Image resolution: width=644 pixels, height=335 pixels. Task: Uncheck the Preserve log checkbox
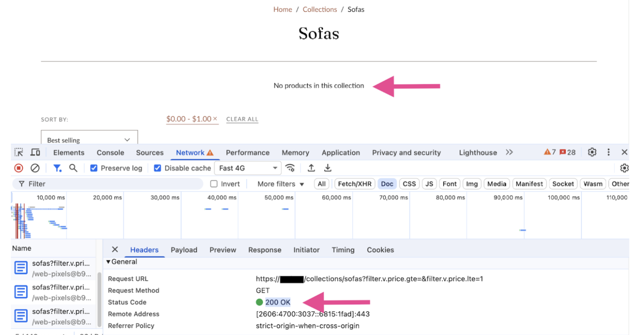94,168
